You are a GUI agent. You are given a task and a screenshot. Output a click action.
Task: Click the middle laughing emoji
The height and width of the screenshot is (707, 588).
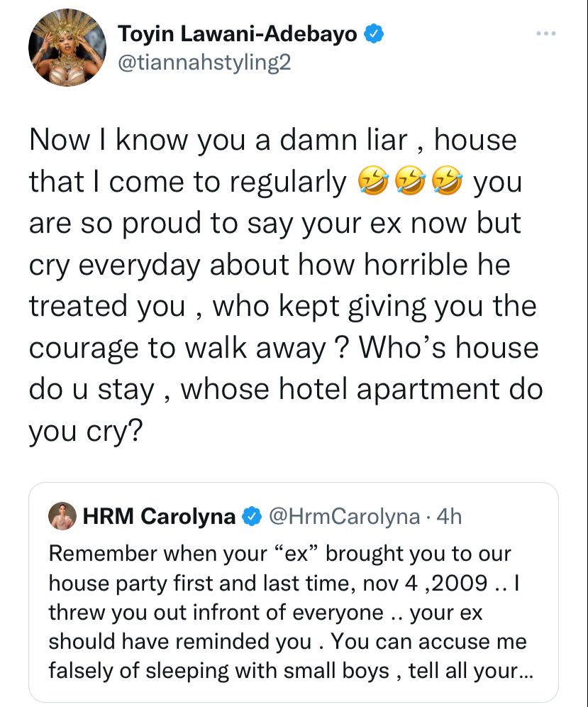pyautogui.click(x=410, y=180)
